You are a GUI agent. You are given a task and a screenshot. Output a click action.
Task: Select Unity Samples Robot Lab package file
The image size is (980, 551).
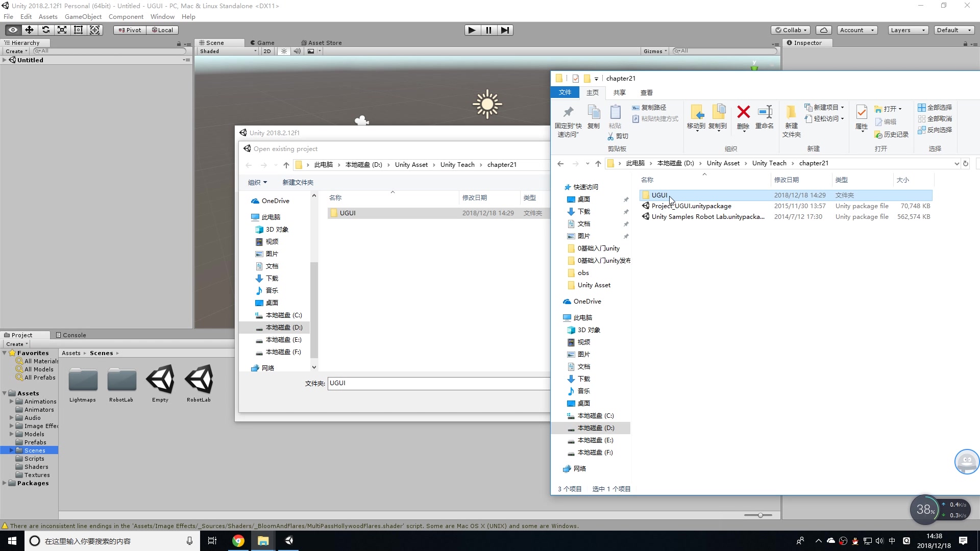786,217
